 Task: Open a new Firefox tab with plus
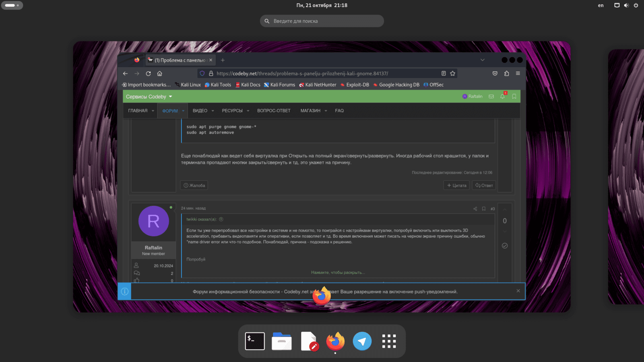[223, 60]
